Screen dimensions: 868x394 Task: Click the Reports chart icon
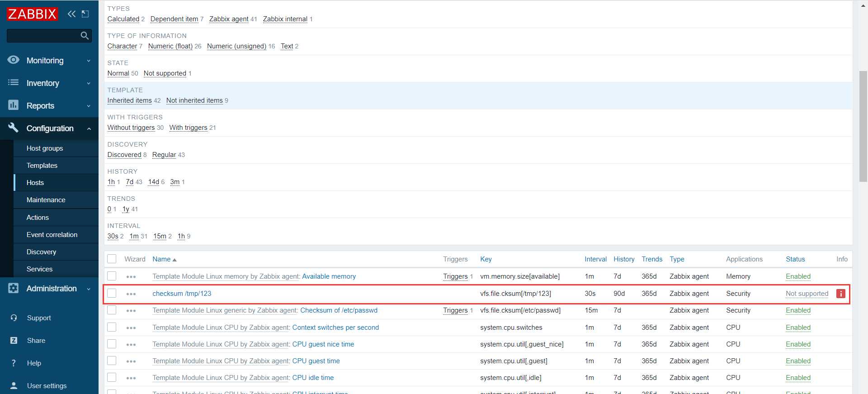[14, 105]
